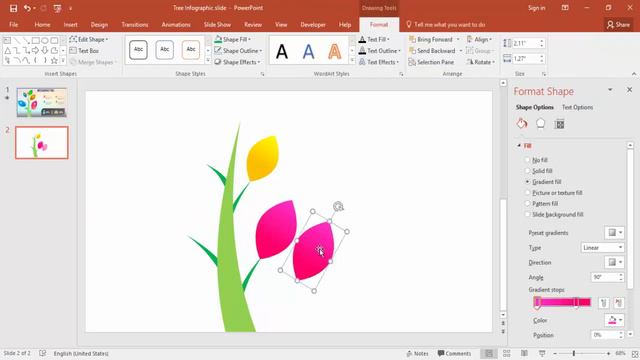Pick the third Abc shape style
The width and height of the screenshot is (640, 360).
[x=191, y=50]
